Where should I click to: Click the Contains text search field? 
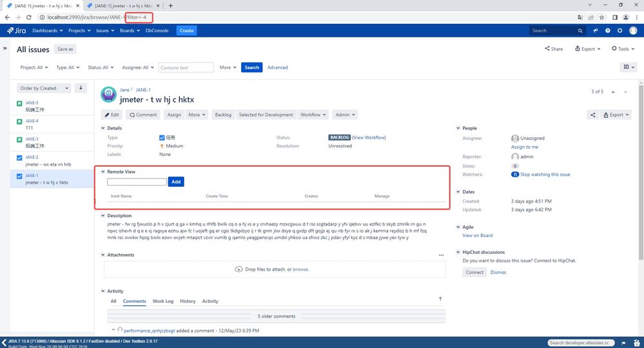click(186, 67)
